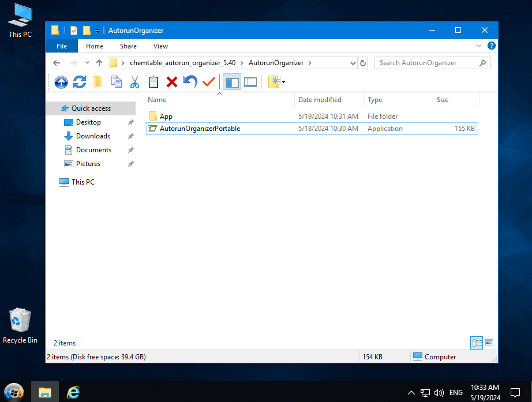Click the chemtable_autorun_organizer_5.40 breadcrumb
Image resolution: width=532 pixels, height=402 pixels.
[x=182, y=63]
